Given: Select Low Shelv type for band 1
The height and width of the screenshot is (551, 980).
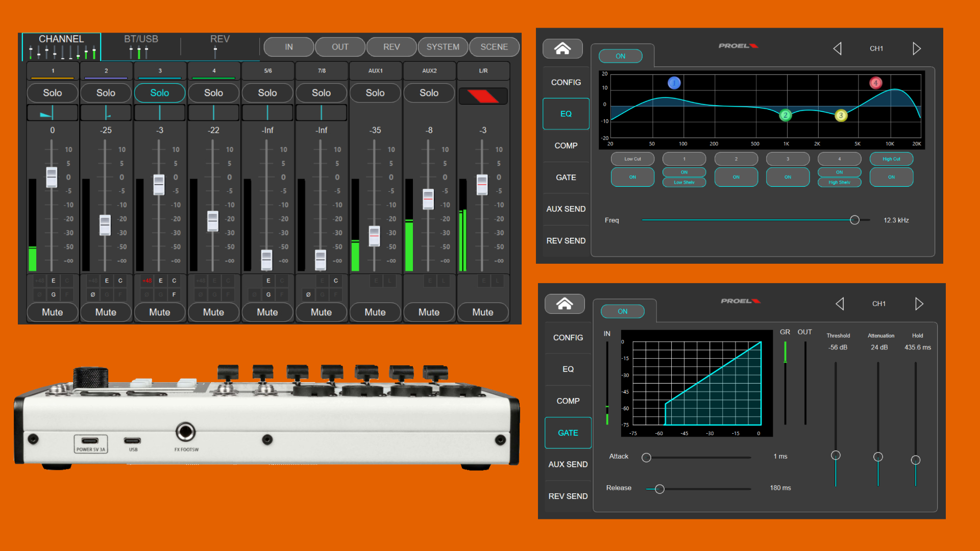Looking at the screenshot, I should click(x=684, y=182).
